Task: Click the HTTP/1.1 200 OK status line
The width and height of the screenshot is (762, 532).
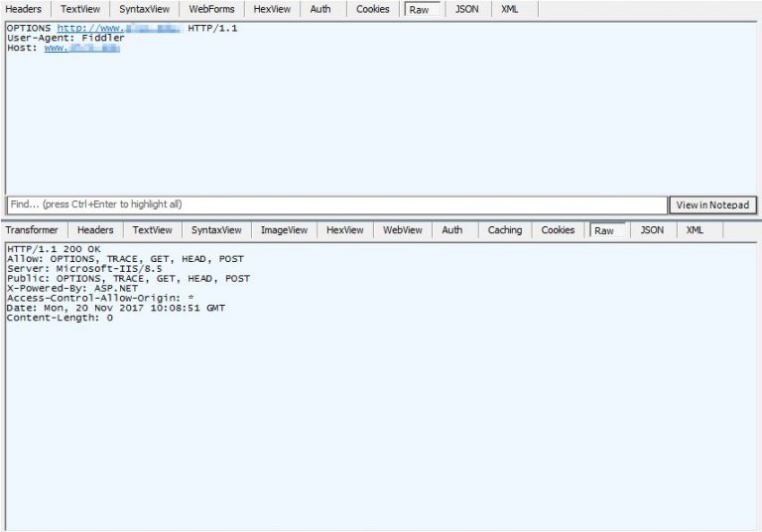Action: coord(54,249)
